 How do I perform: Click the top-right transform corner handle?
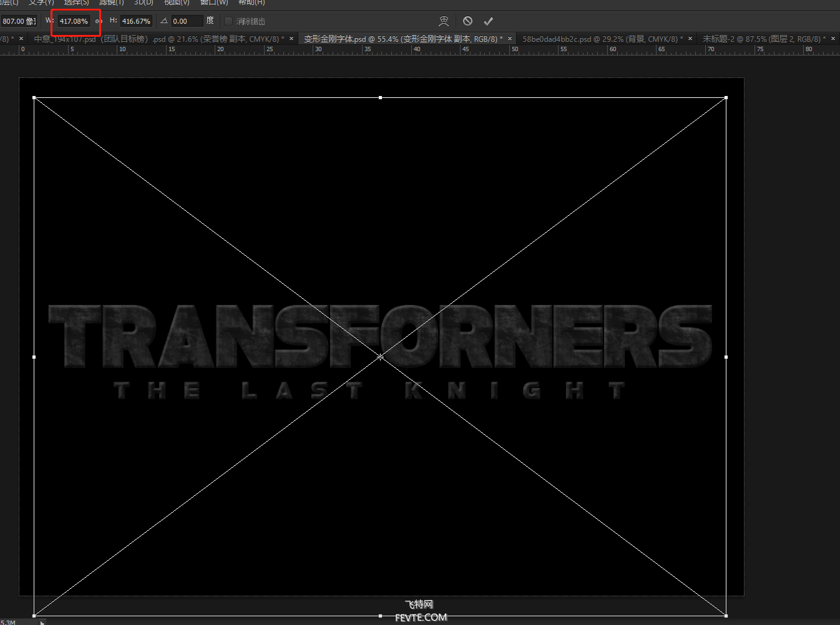tap(726, 98)
